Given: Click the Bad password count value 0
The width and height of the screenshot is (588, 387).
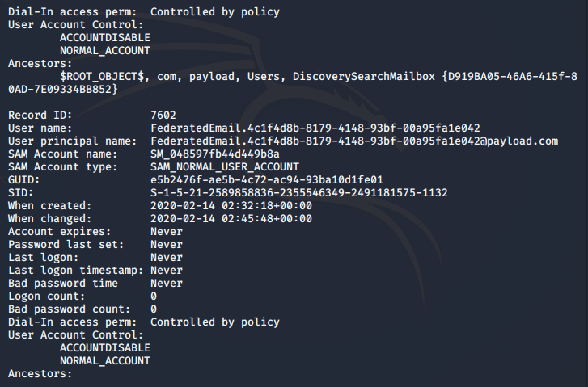Looking at the screenshot, I should tap(154, 309).
